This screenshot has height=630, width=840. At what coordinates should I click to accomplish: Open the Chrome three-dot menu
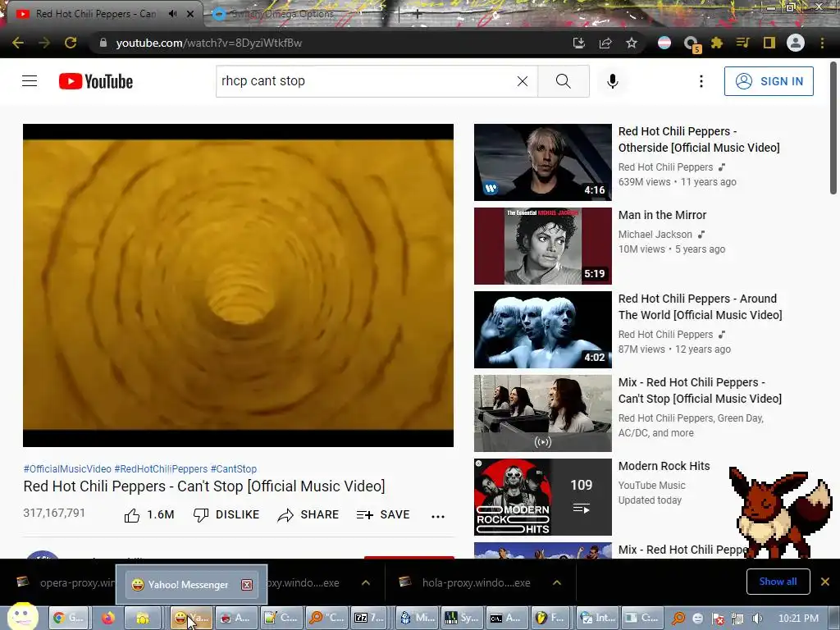(822, 43)
